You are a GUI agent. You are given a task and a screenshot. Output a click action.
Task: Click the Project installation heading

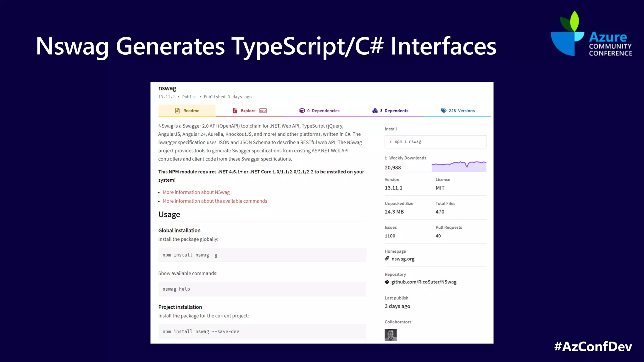point(180,307)
